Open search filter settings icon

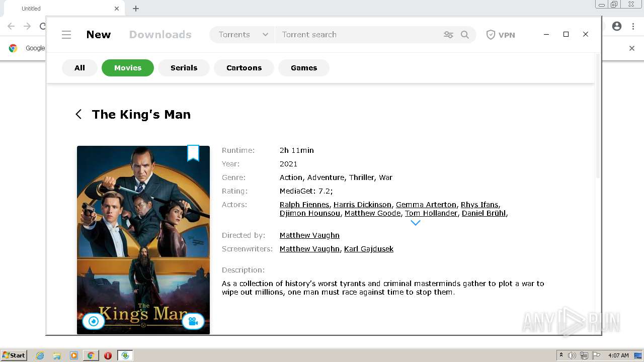pyautogui.click(x=448, y=35)
